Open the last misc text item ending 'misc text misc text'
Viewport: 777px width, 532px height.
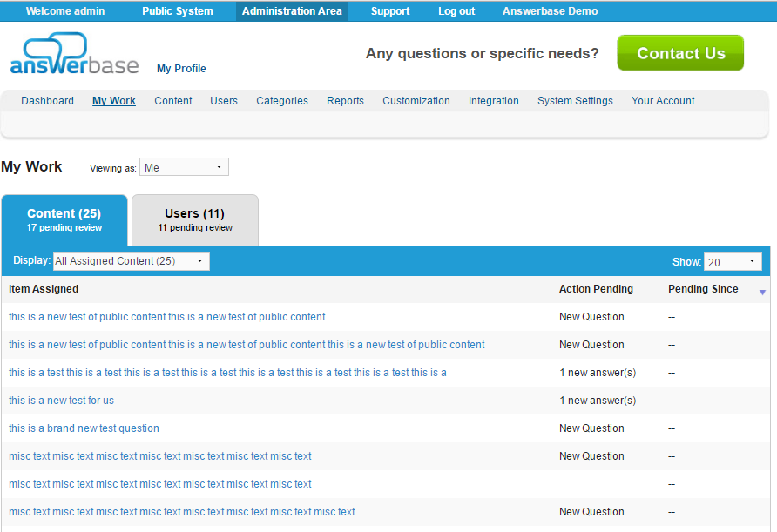click(182, 512)
